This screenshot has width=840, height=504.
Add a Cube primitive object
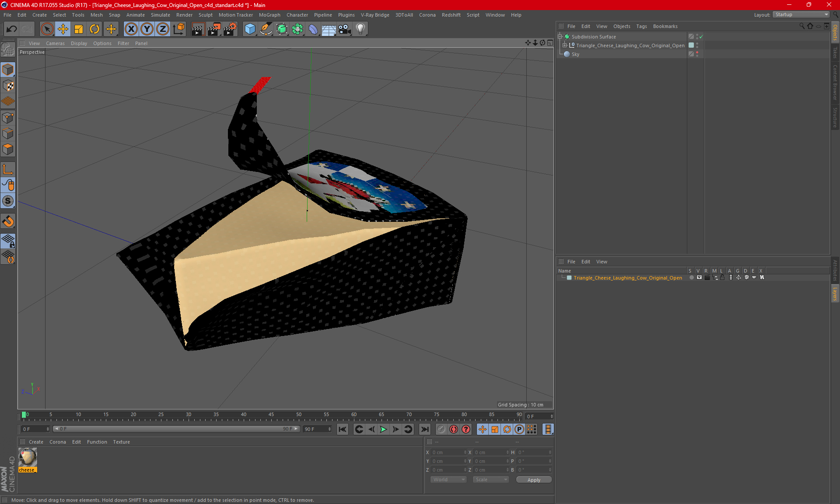pyautogui.click(x=250, y=29)
